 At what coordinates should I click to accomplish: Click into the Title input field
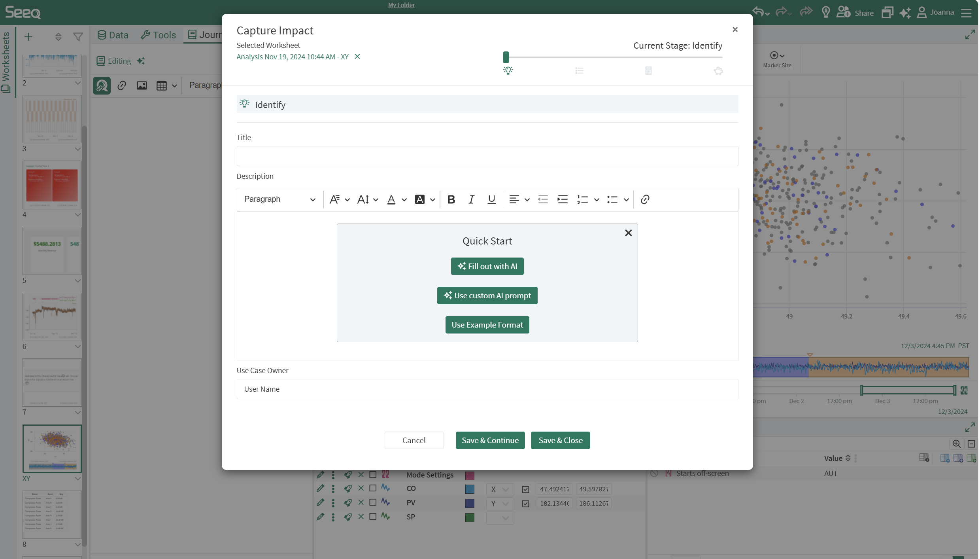[487, 156]
